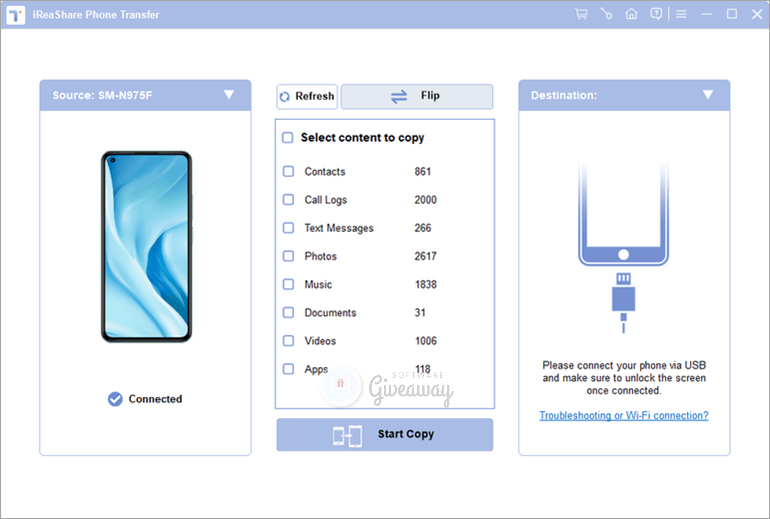Image resolution: width=770 pixels, height=519 pixels.
Task: Click the Connected status text
Action: pos(155,399)
